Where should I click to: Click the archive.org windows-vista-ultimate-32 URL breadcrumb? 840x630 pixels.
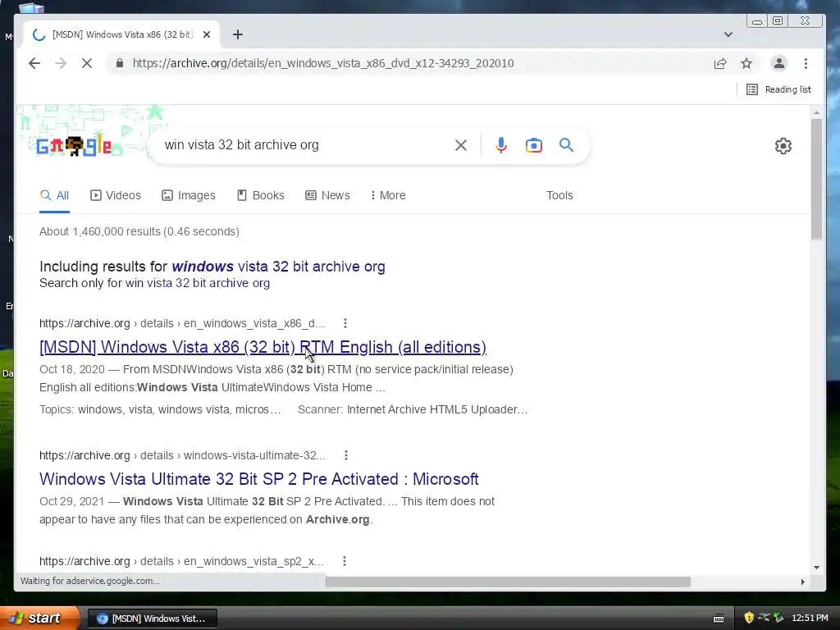(182, 455)
